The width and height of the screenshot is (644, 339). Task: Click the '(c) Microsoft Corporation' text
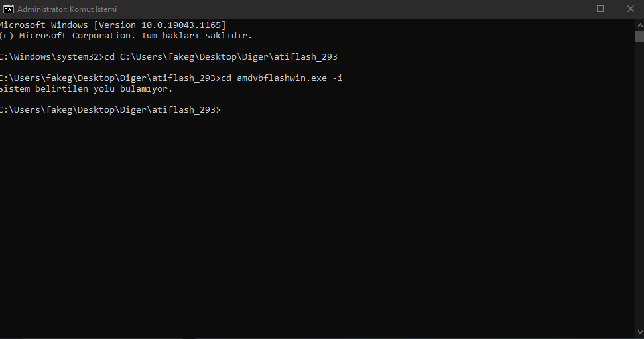point(66,36)
